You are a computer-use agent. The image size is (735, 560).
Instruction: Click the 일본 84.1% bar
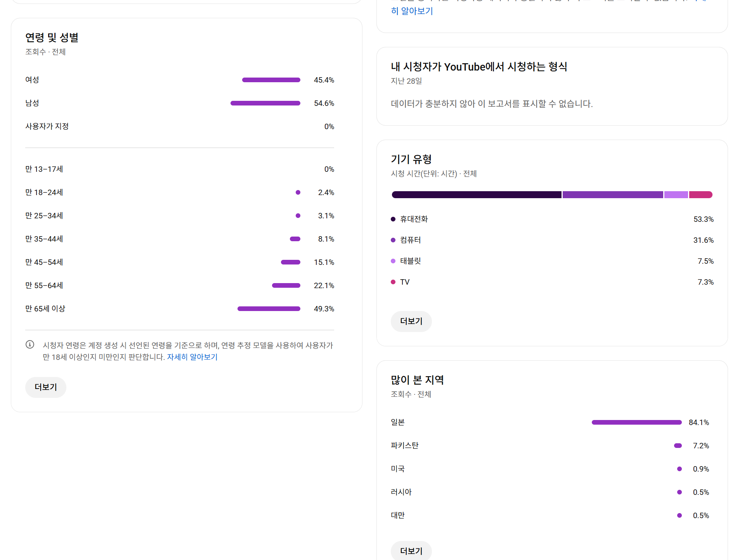click(636, 422)
